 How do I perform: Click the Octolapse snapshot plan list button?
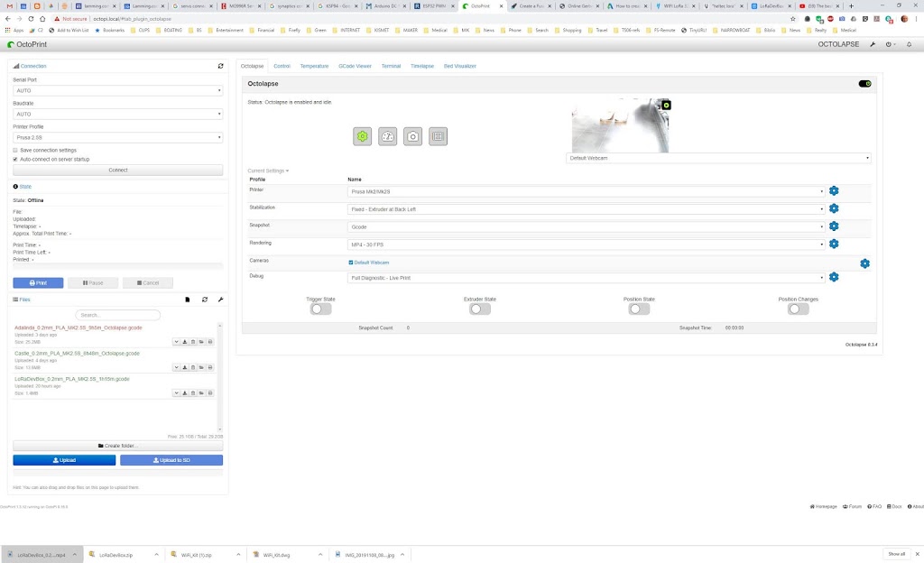click(x=438, y=136)
